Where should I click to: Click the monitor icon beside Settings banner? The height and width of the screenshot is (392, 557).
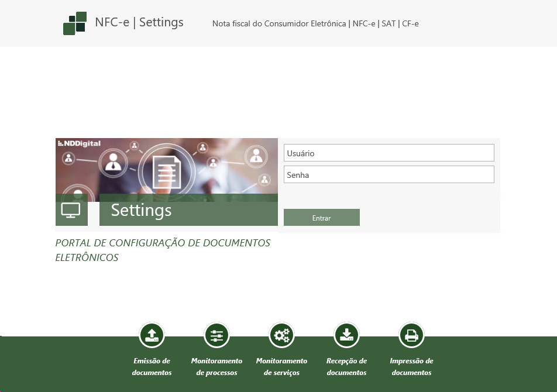tap(71, 210)
